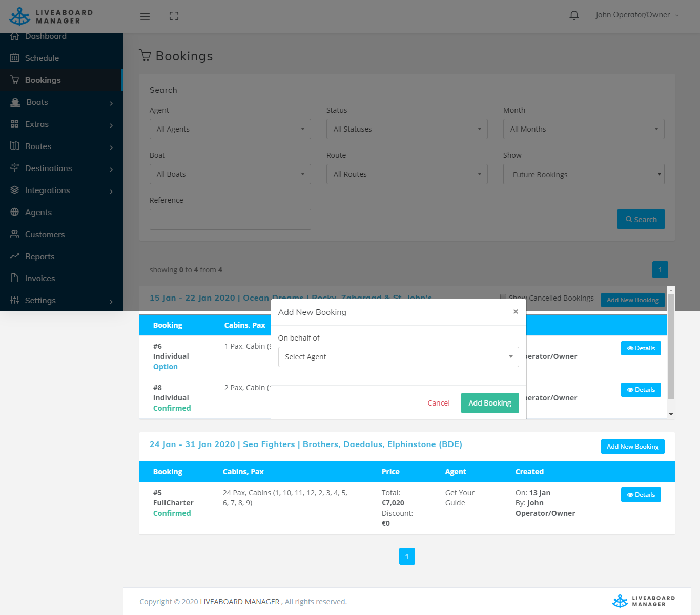This screenshot has height=615, width=700.
Task: Click the fullscreen expand icon
Action: point(174,16)
